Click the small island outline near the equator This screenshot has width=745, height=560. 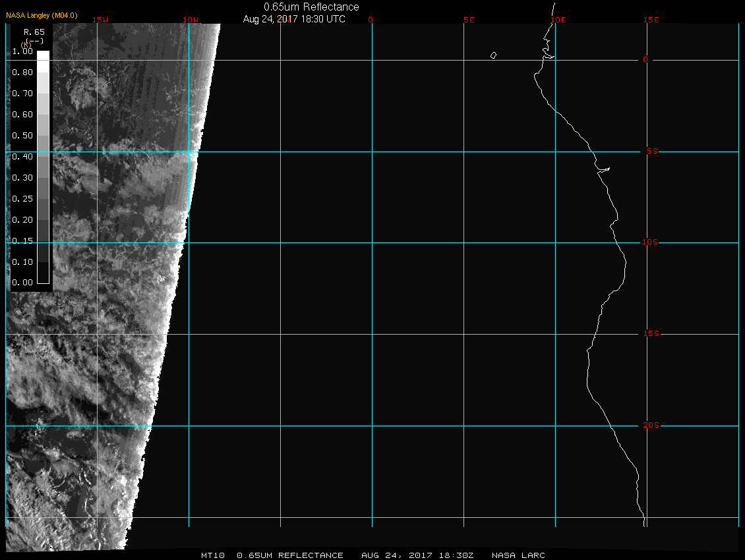493,55
